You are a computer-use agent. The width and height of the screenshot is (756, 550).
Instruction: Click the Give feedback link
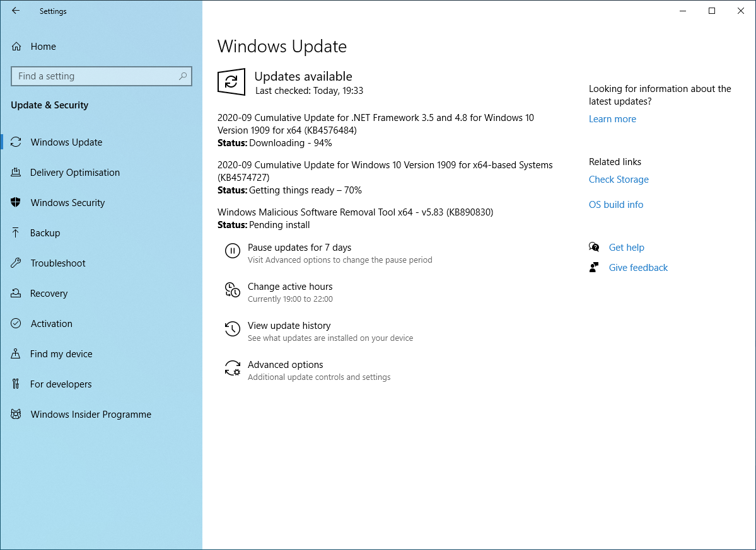coord(638,267)
